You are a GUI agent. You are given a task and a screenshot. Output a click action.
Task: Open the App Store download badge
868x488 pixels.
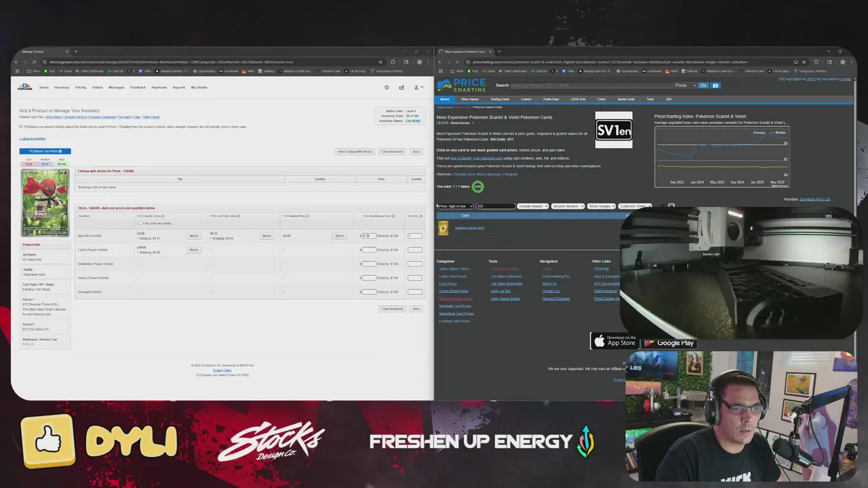pos(615,342)
